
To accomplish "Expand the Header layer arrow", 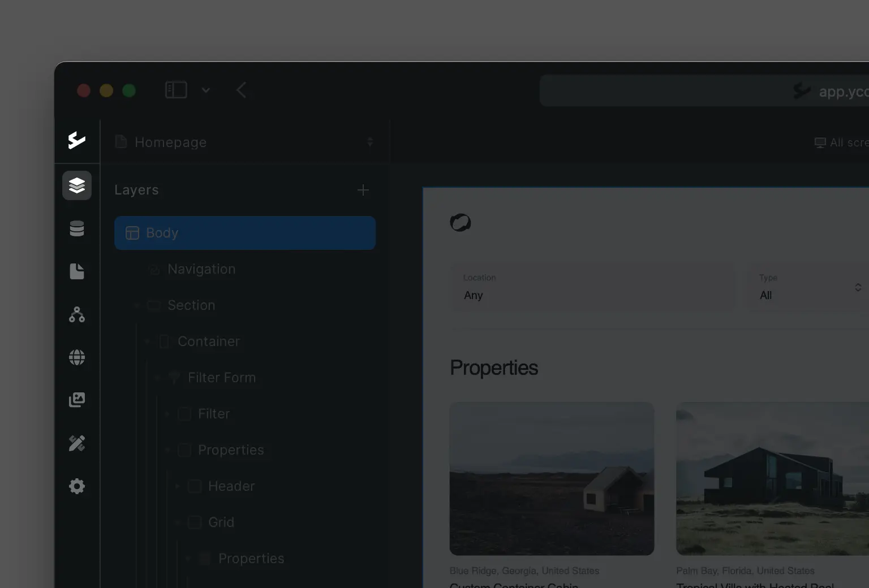I will coord(178,486).
